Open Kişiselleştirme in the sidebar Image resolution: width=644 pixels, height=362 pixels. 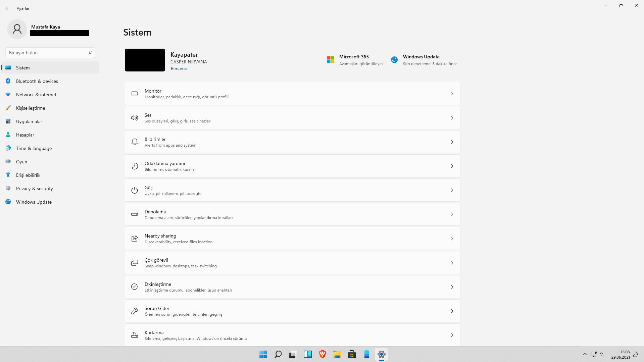tap(51, 108)
